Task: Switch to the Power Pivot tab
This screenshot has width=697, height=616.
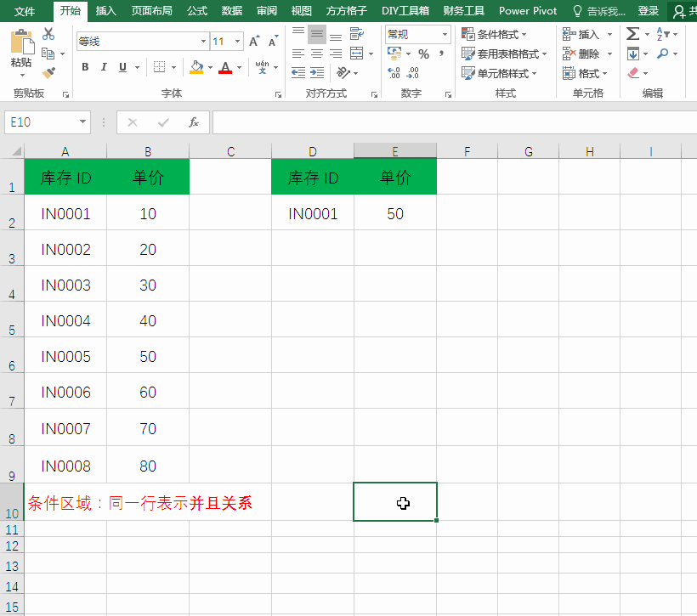Action: 528,11
